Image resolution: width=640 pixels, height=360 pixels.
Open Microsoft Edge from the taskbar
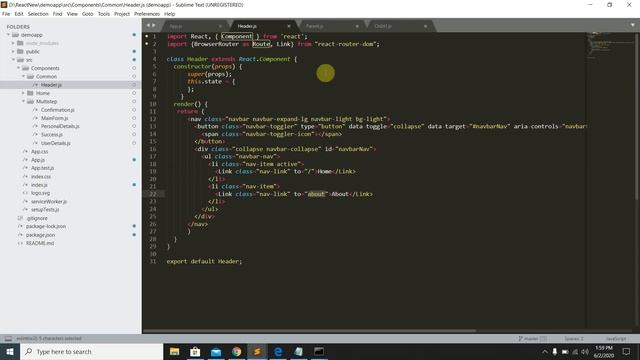278,351
